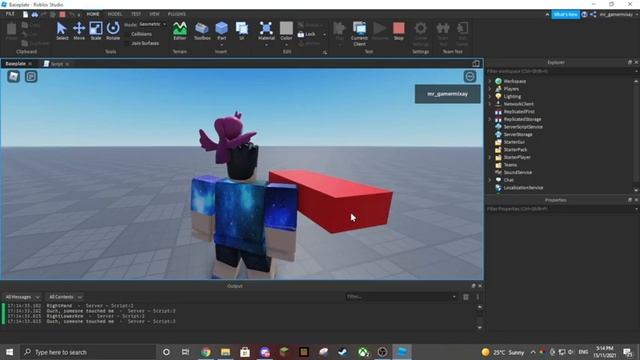640x360 pixels.
Task: Open the Terrain Editor
Action: click(180, 31)
